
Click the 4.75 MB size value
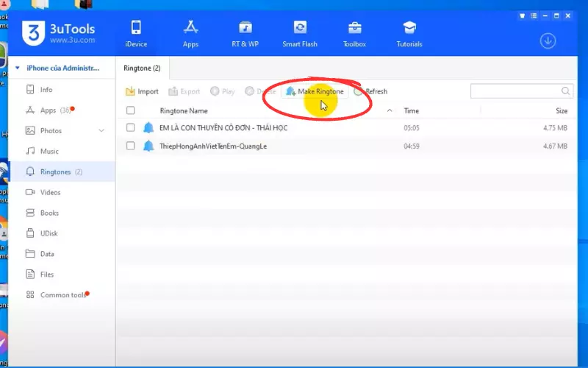click(x=555, y=128)
